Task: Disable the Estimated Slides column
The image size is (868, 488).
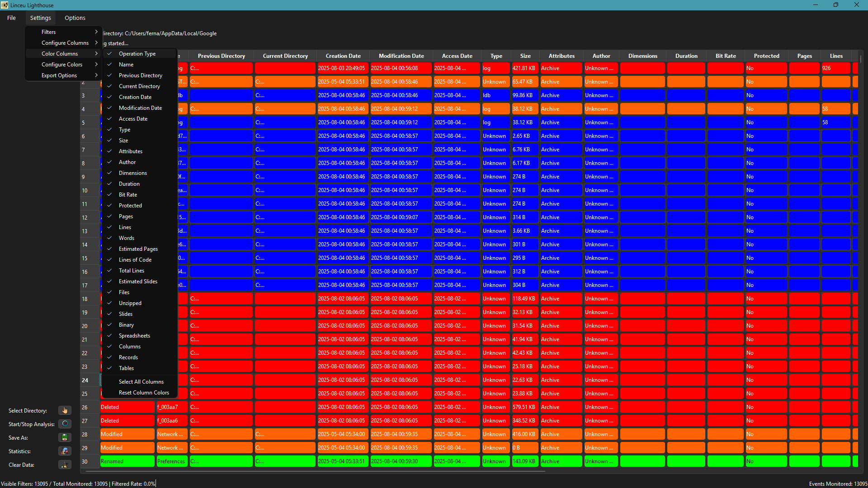Action: (x=138, y=282)
